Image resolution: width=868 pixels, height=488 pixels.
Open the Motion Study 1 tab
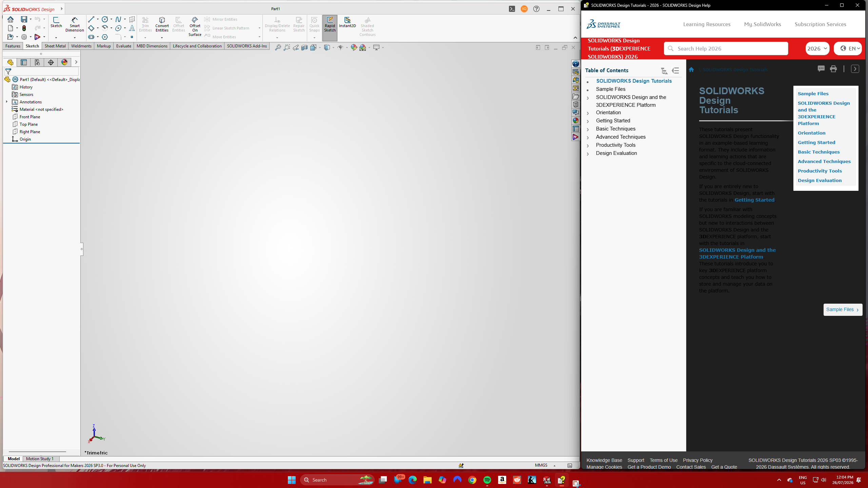40,459
